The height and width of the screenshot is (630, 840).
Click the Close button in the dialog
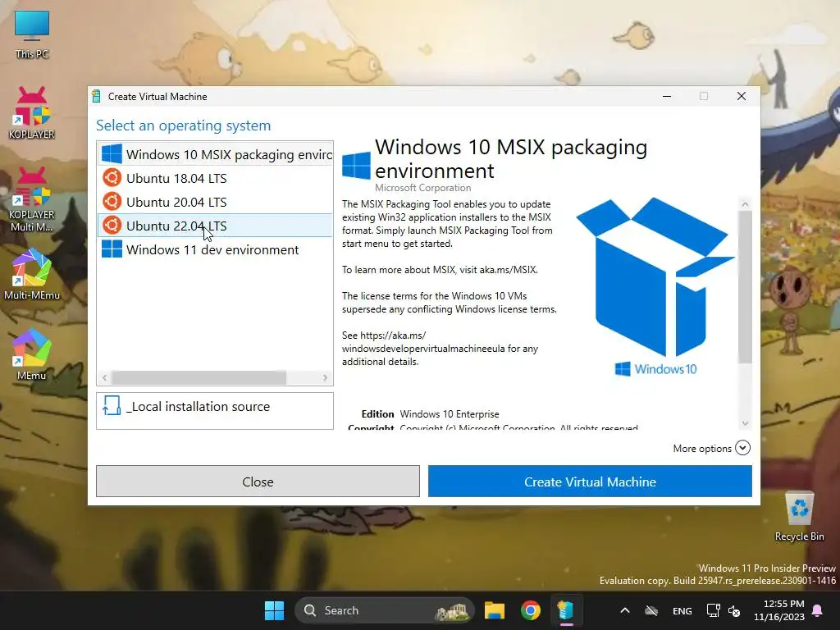pyautogui.click(x=258, y=482)
